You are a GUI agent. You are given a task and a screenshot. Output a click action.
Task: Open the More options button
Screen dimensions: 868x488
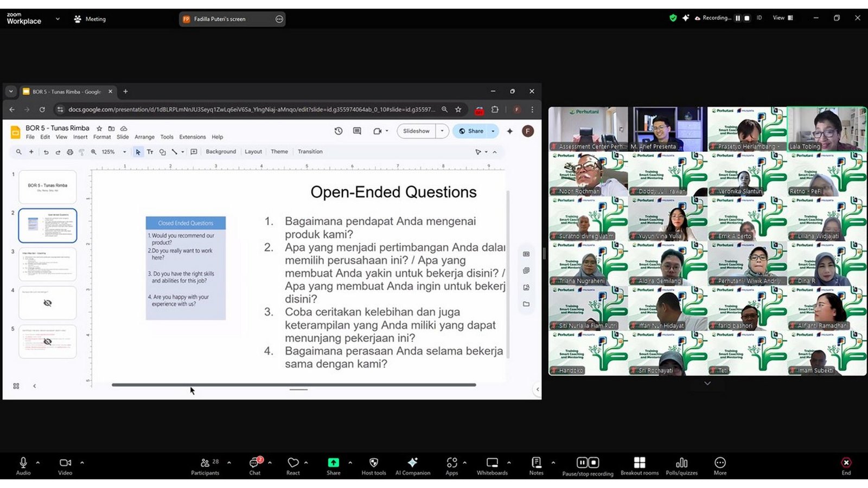(x=720, y=465)
